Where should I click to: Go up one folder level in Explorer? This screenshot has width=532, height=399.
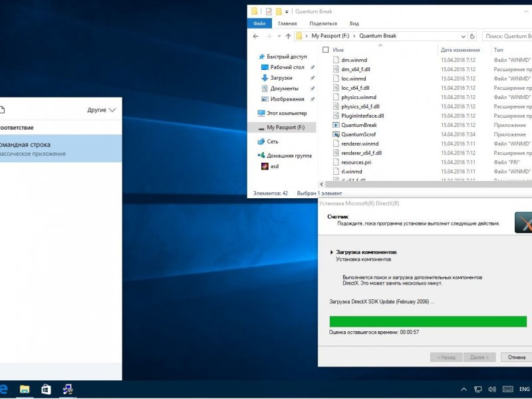pos(288,36)
